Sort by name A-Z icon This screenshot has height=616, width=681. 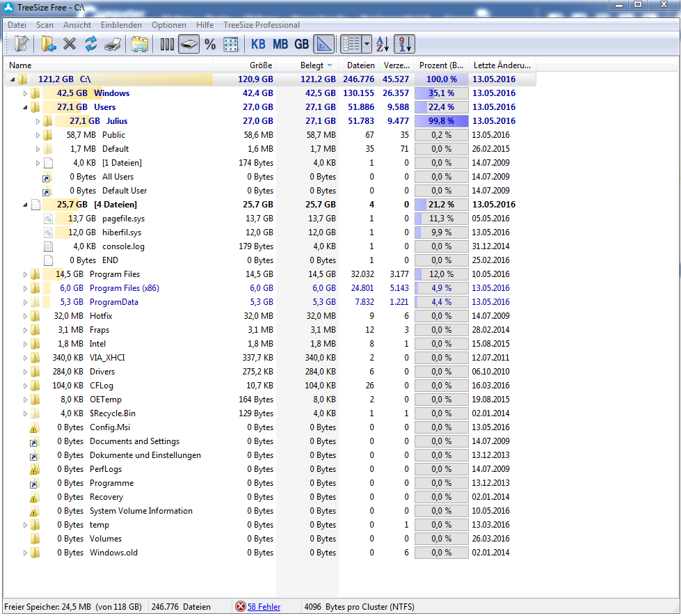click(383, 45)
